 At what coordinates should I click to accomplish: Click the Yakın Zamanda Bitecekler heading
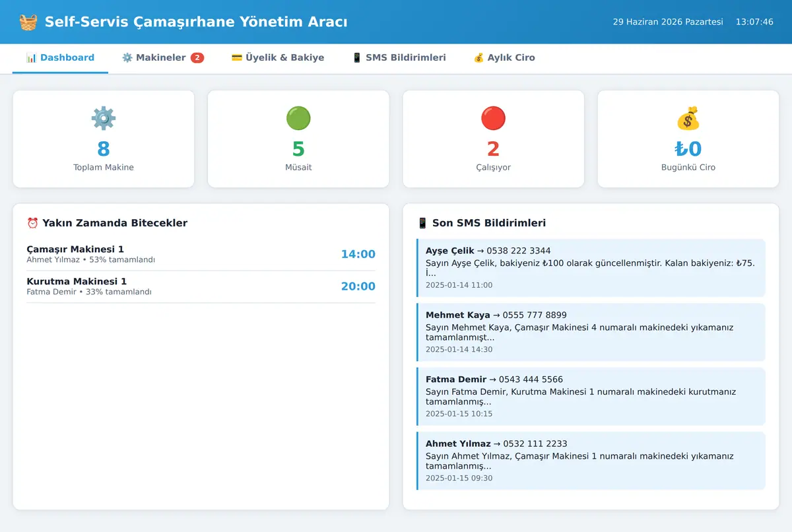point(115,223)
